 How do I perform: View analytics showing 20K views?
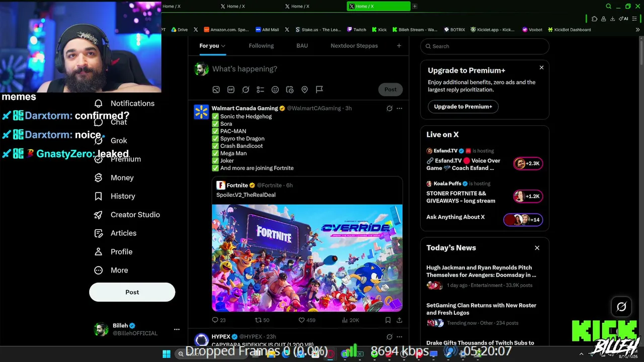coord(350,320)
